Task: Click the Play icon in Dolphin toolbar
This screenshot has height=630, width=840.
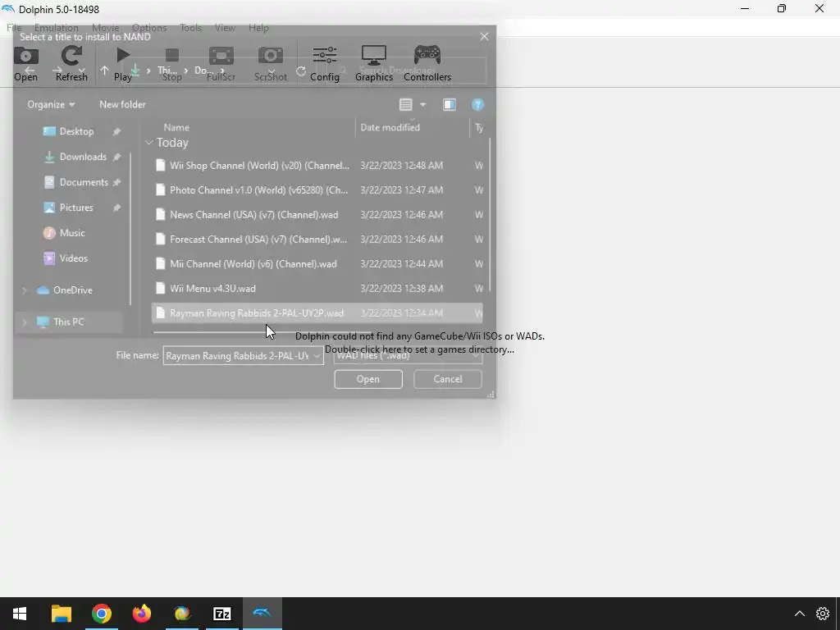Action: [x=123, y=55]
